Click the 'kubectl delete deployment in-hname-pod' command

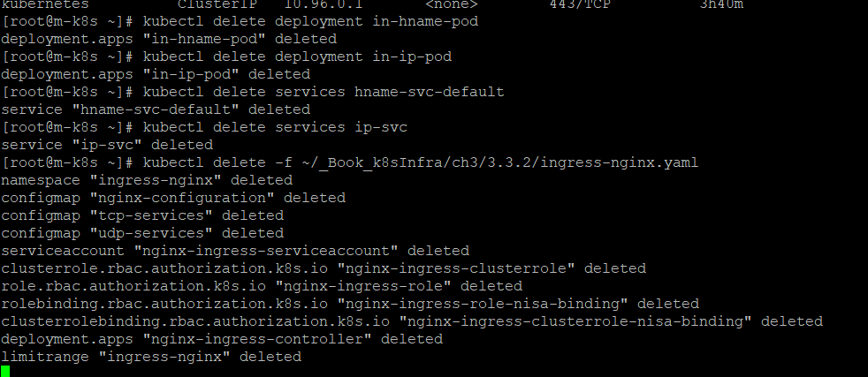pos(310,21)
